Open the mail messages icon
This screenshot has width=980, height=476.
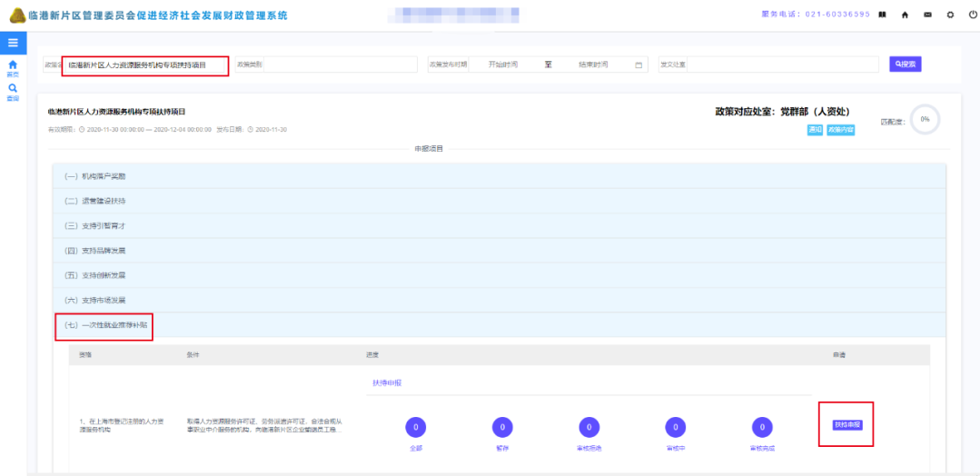[927, 15]
